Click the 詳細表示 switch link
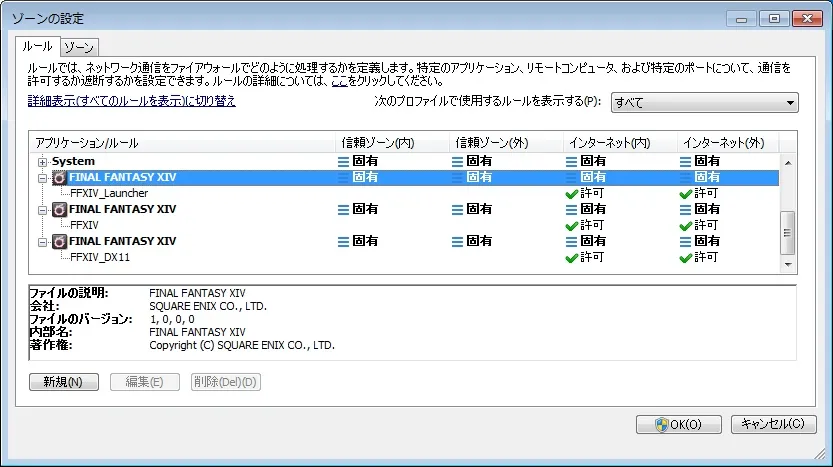This screenshot has height=467, width=833. [132, 101]
